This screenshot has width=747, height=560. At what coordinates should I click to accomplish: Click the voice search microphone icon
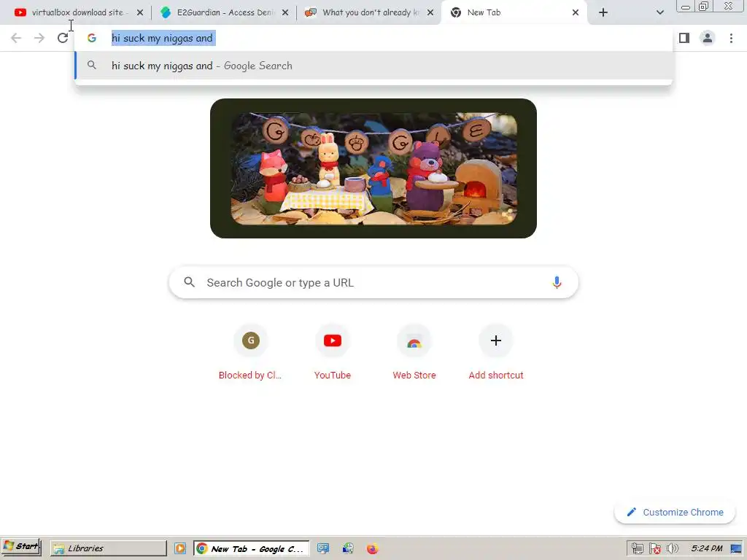click(557, 282)
